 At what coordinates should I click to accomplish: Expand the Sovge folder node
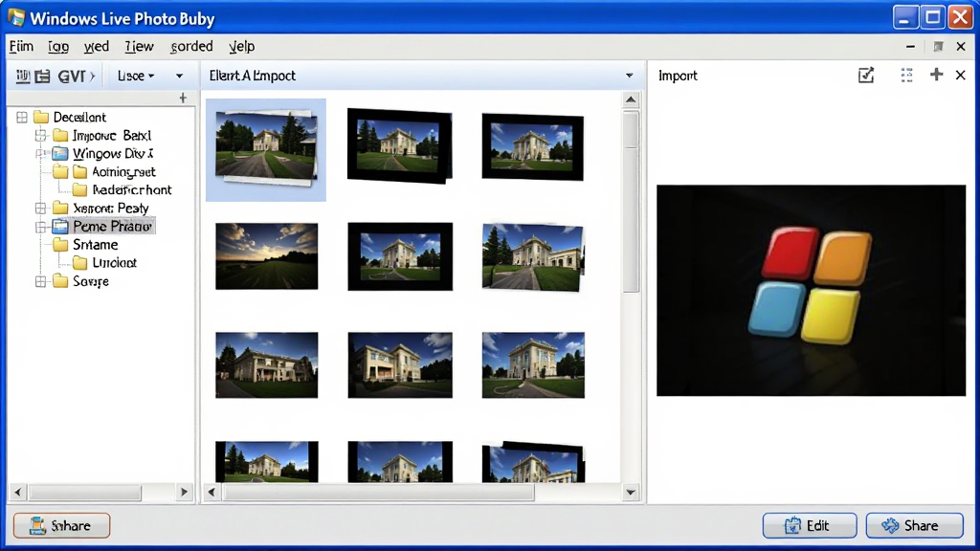coord(41,281)
